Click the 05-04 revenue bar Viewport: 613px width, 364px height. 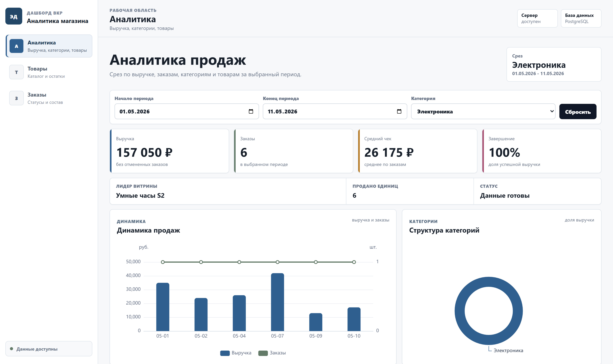239,313
